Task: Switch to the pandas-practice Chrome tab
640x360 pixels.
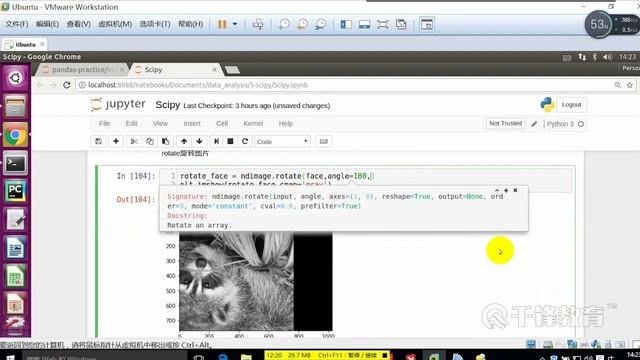Action: 81,70
